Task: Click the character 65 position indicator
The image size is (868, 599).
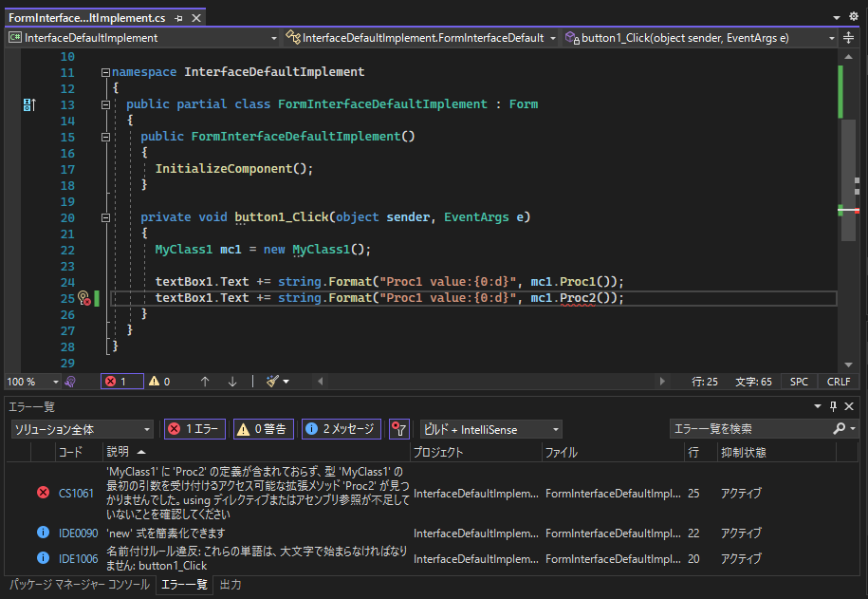Action: pyautogui.click(x=753, y=382)
